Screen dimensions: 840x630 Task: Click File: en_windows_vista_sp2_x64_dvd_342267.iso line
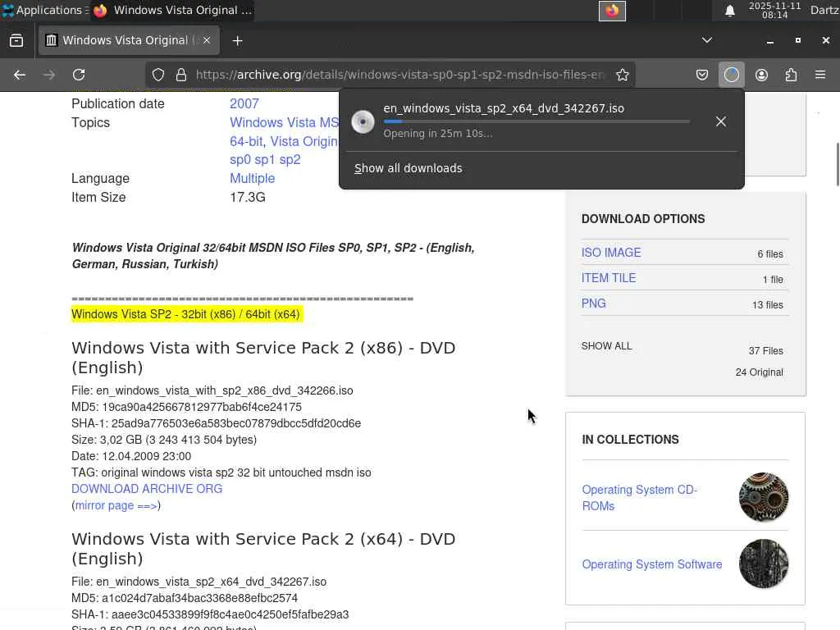pos(199,582)
